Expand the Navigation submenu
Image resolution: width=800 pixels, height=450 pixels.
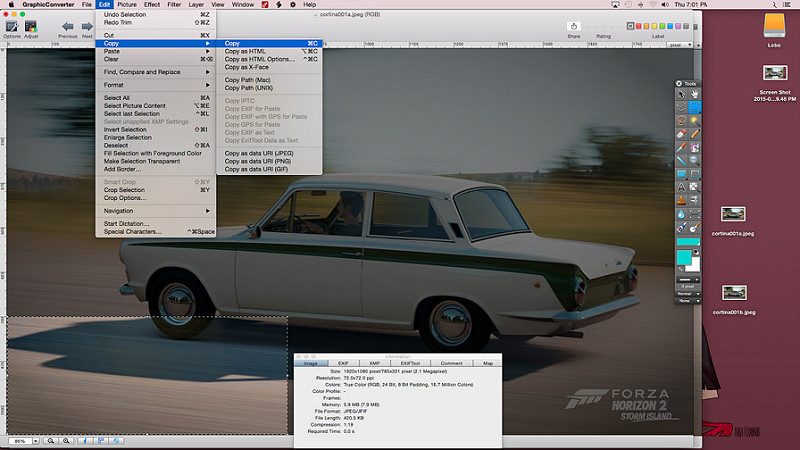[x=156, y=211]
